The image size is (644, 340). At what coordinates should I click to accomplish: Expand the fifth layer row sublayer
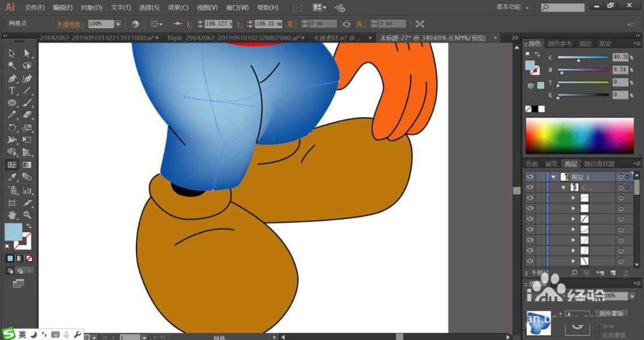[x=573, y=219]
